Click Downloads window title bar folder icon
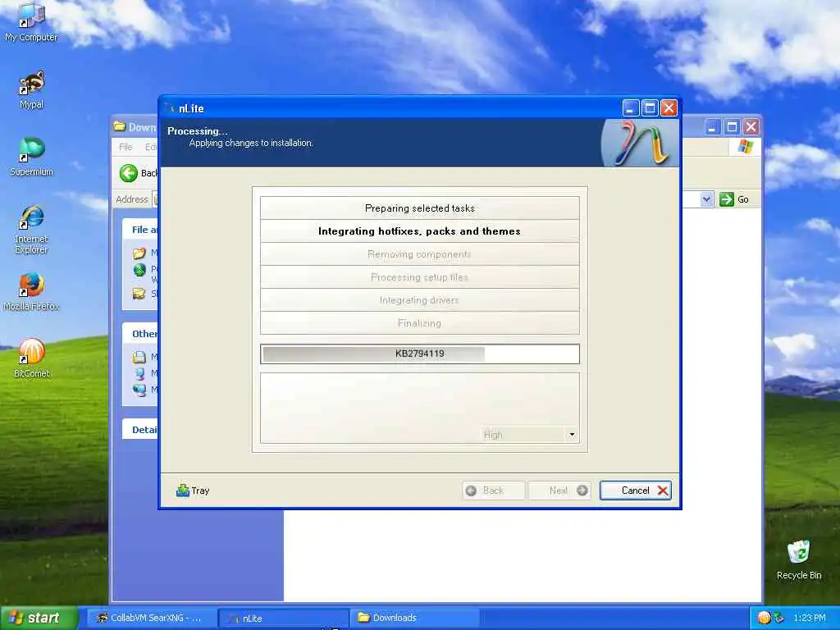Screen dimensions: 840x630 pos(120,127)
